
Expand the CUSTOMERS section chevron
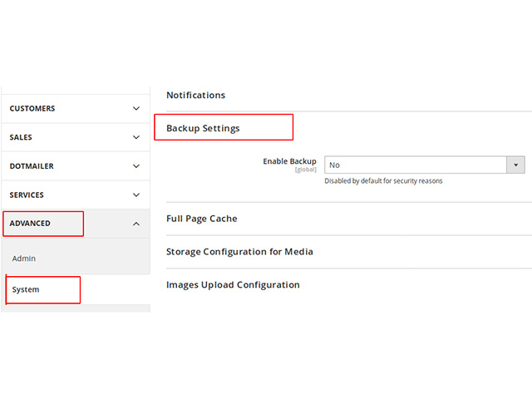(x=136, y=109)
